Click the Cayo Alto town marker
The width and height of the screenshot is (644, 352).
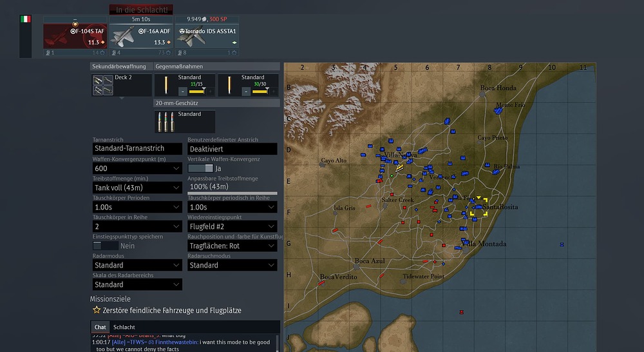(x=323, y=165)
